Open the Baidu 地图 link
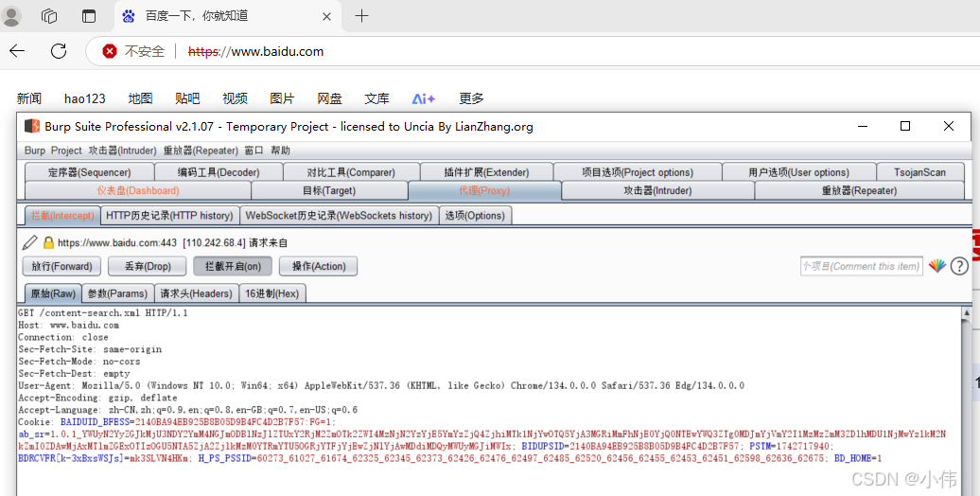 (140, 98)
